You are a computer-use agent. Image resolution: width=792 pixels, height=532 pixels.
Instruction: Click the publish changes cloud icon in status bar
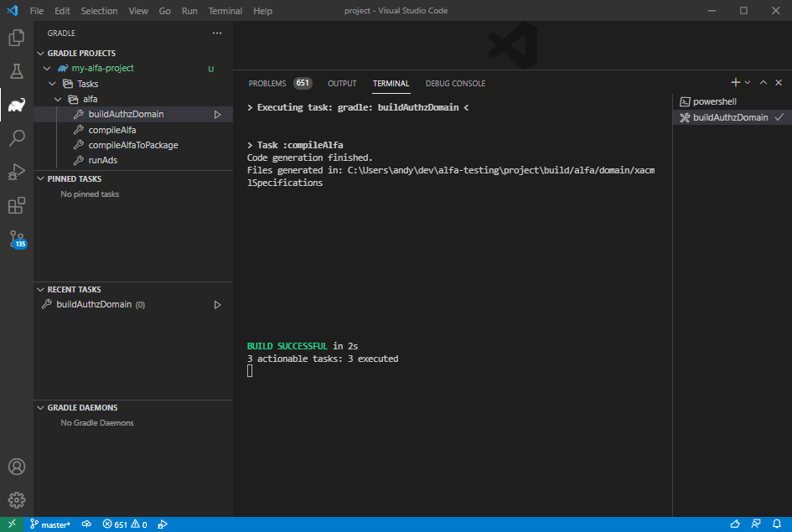click(86, 524)
